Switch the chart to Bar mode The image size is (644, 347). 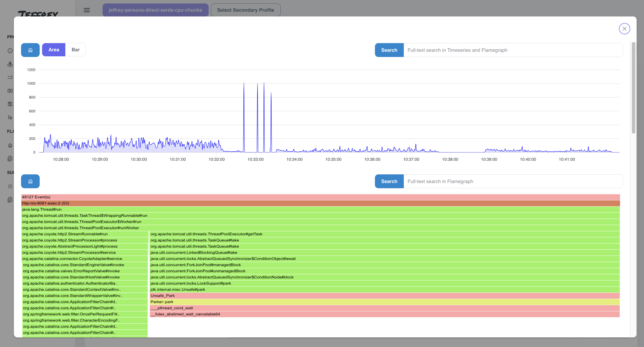tap(75, 50)
